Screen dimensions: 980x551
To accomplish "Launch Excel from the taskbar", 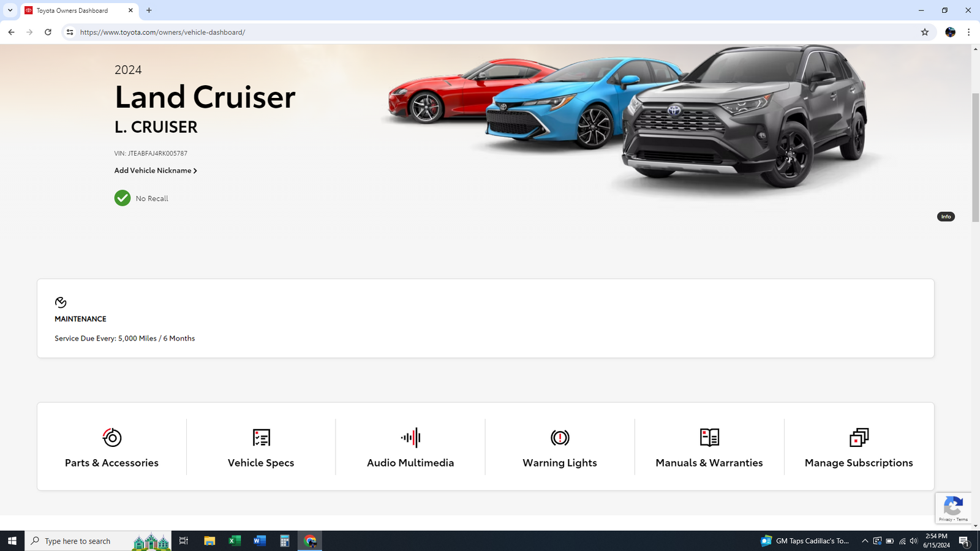I will click(235, 541).
